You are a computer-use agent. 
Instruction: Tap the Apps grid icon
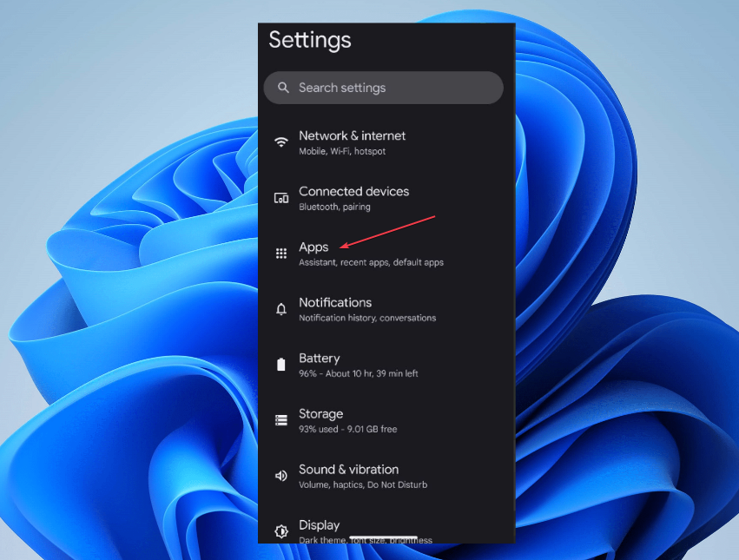(281, 254)
